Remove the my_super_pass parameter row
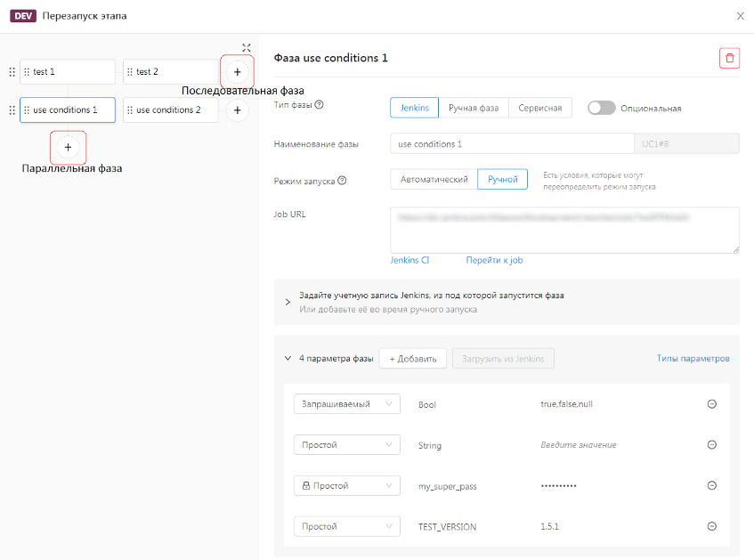This screenshot has height=560, width=754. pos(712,486)
